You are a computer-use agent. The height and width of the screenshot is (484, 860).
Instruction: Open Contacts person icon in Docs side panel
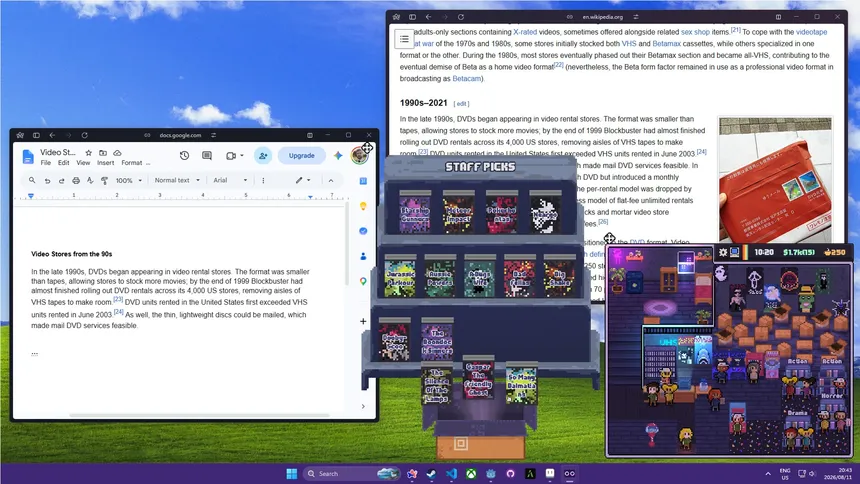click(363, 256)
